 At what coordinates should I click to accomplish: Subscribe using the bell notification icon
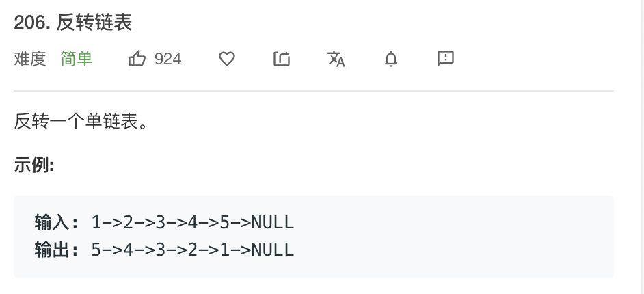click(391, 59)
